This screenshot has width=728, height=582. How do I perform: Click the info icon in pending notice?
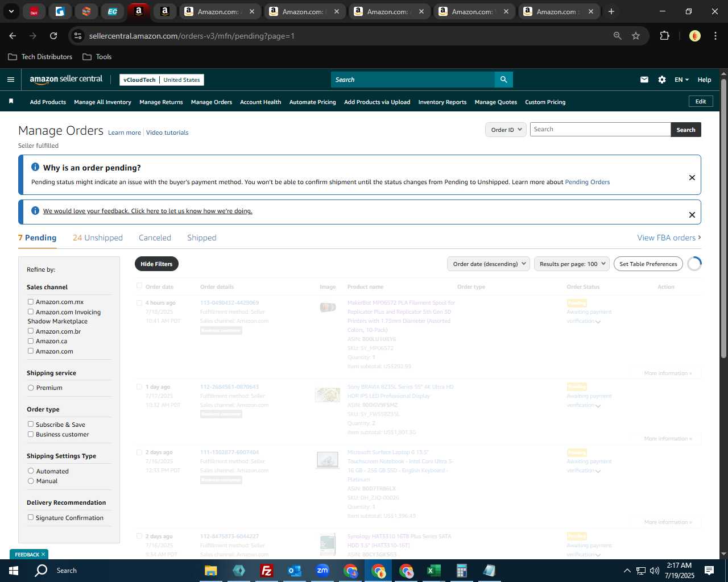pos(35,167)
